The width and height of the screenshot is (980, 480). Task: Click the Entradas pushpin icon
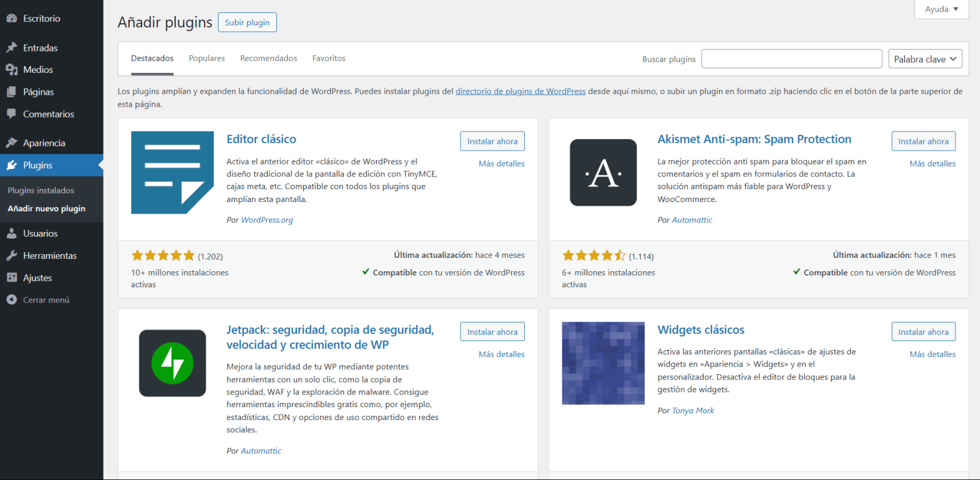point(12,48)
